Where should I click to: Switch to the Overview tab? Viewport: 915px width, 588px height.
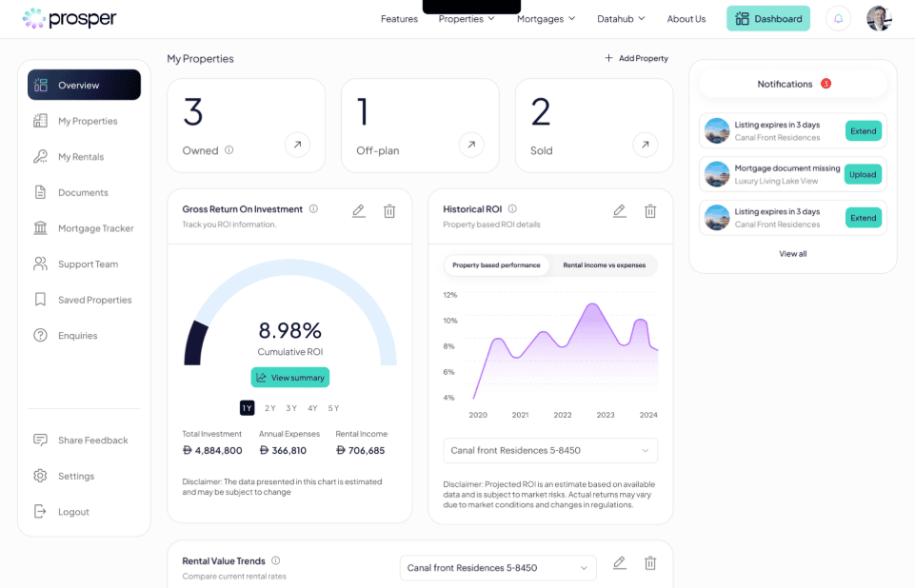pyautogui.click(x=83, y=85)
